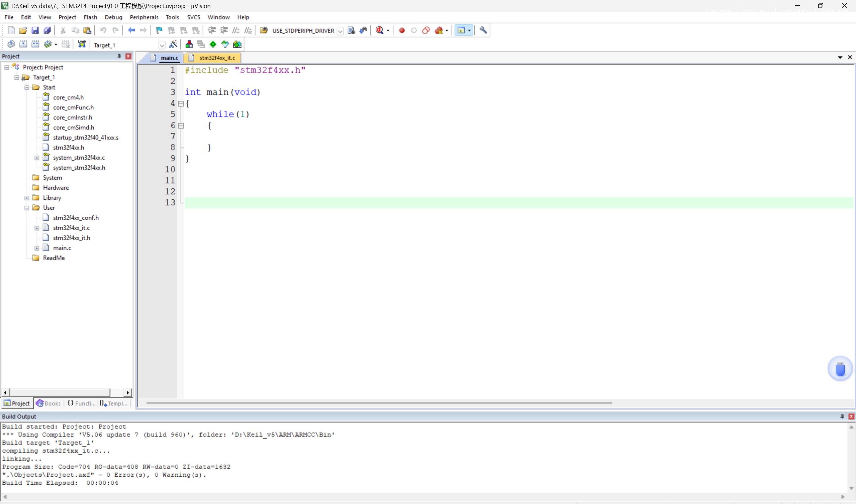856x504 pixels.
Task: Open Options for Target wand icon
Action: coord(173,44)
